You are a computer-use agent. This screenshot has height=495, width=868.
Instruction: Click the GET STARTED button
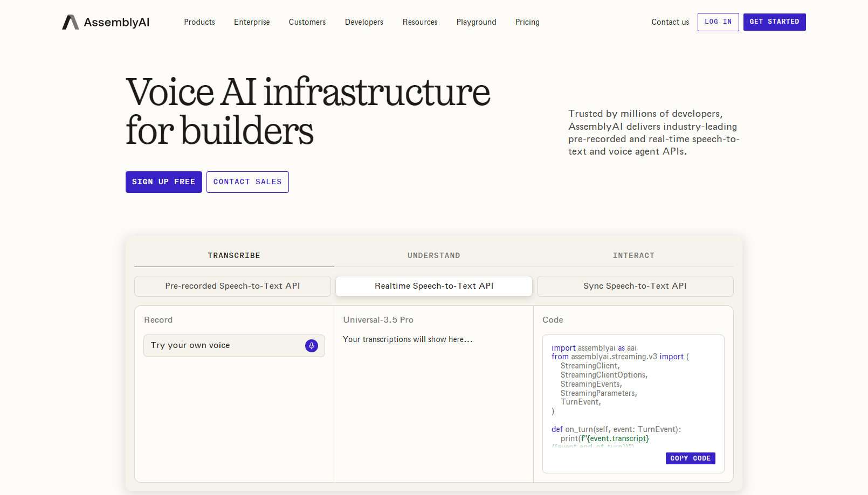pos(774,22)
